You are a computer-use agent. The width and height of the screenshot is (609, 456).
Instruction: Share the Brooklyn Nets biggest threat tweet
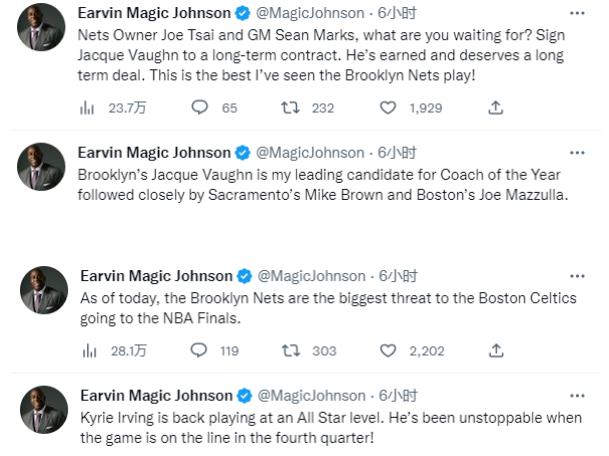(495, 350)
